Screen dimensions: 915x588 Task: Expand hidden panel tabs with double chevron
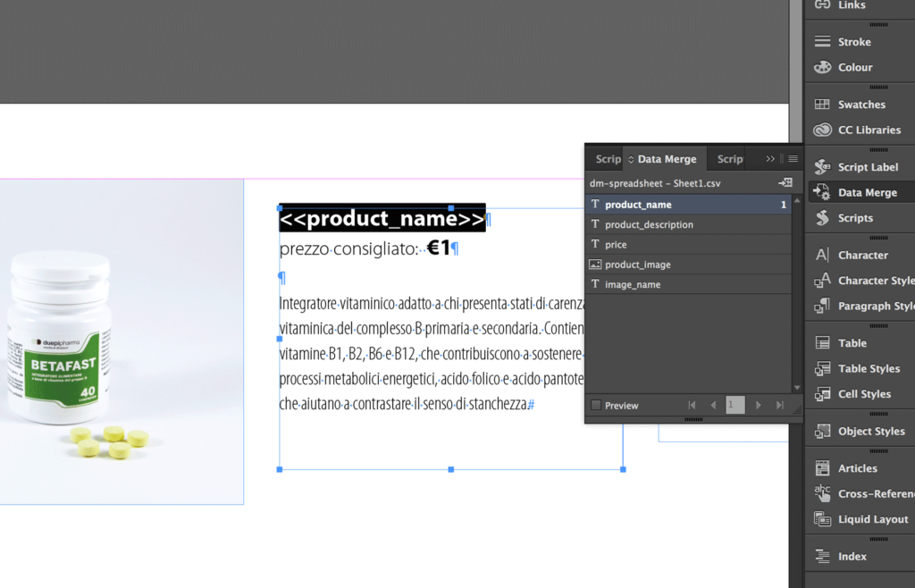point(770,159)
